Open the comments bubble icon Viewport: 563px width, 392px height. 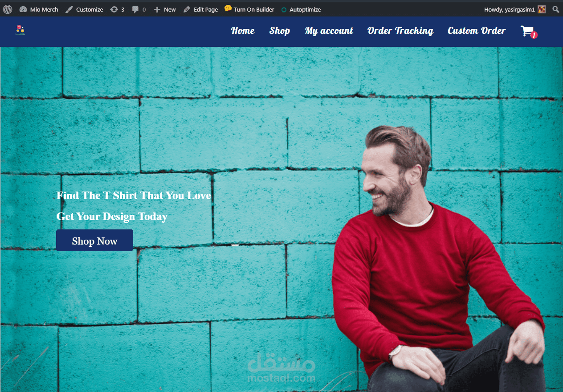[x=136, y=9]
